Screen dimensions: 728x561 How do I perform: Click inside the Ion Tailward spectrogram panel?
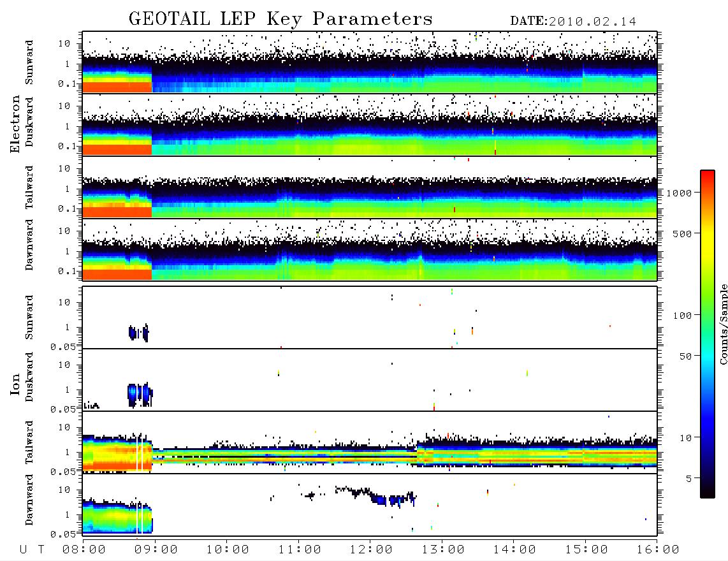click(370, 442)
